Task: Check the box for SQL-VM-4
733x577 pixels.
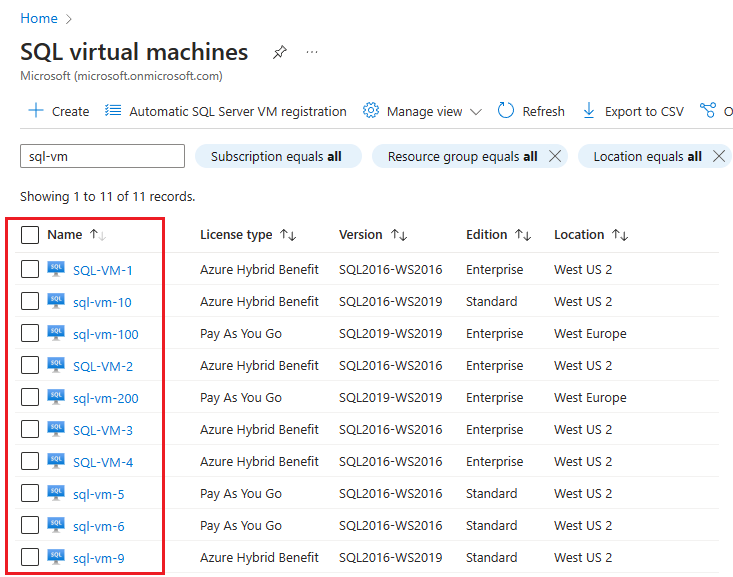Action: [x=30, y=462]
